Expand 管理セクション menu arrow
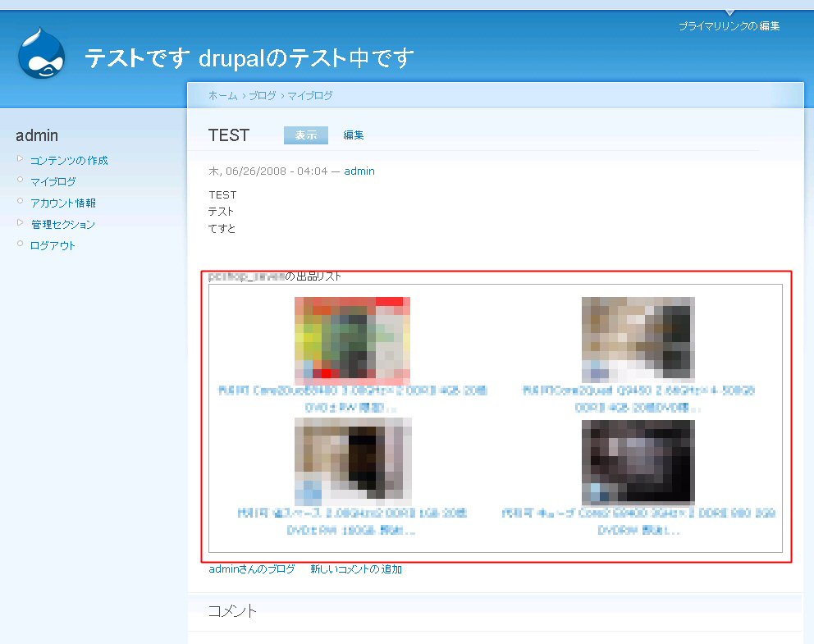This screenshot has width=814, height=644. (x=20, y=222)
